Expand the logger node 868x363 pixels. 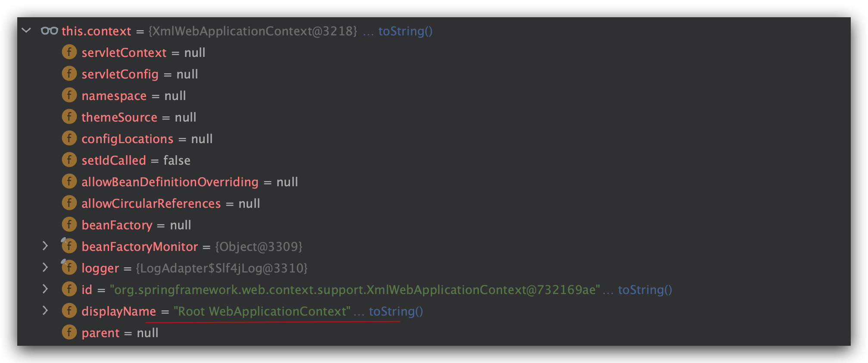[x=45, y=267]
